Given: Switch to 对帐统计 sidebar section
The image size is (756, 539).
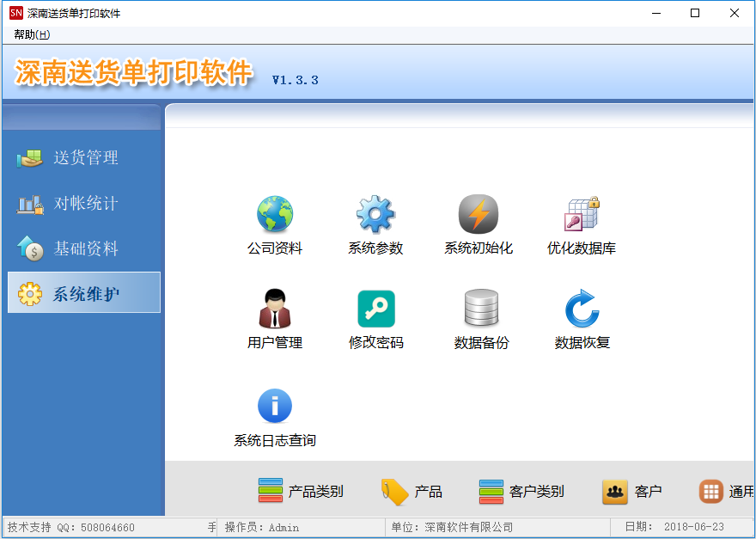Looking at the screenshot, I should coord(84,204).
